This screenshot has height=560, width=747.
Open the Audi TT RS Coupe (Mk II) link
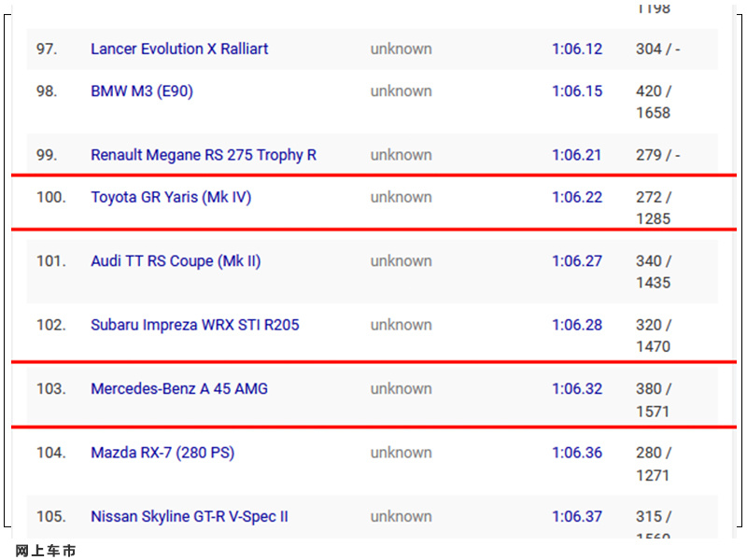(x=176, y=261)
